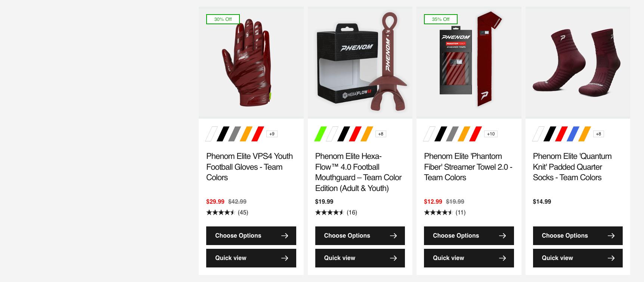Choose the white swatch for Quantum Knit socks
Viewport: 644px width, 282px height.
[x=538, y=134]
